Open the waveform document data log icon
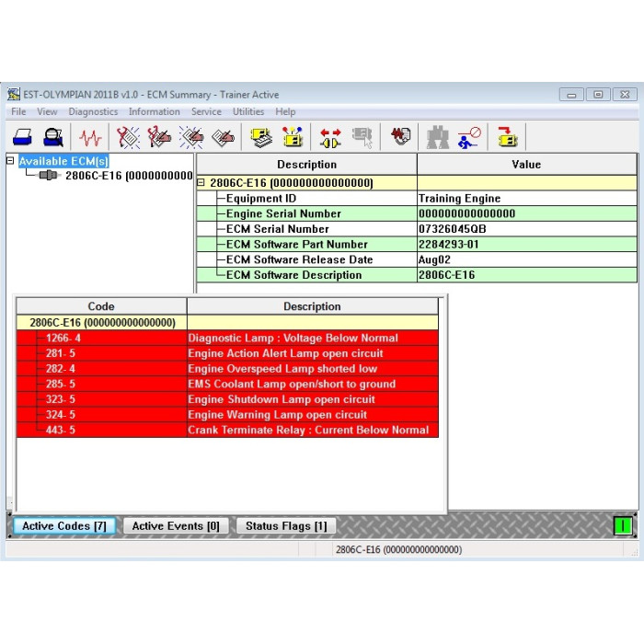Screen dimensions: 644x644 click(x=400, y=136)
